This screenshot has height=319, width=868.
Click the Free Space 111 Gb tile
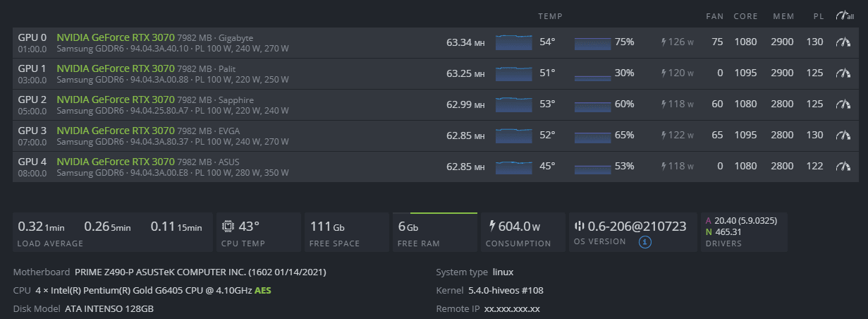click(x=346, y=232)
